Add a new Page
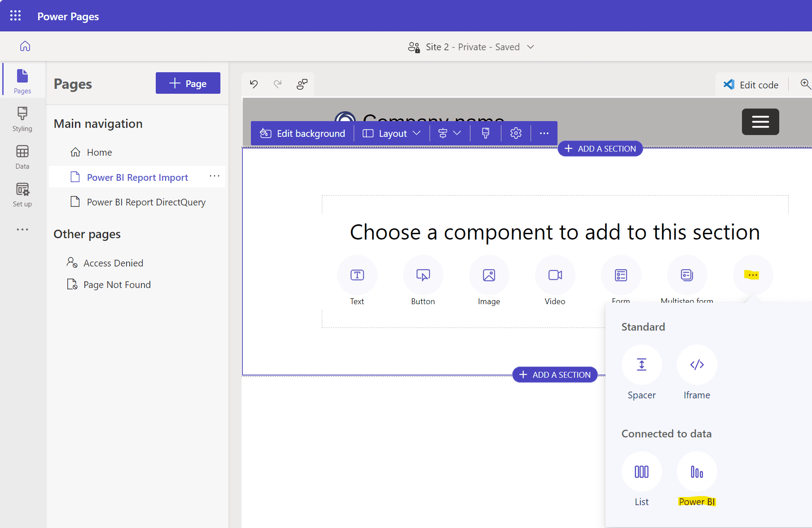Viewport: 812px width, 528px height. (188, 83)
